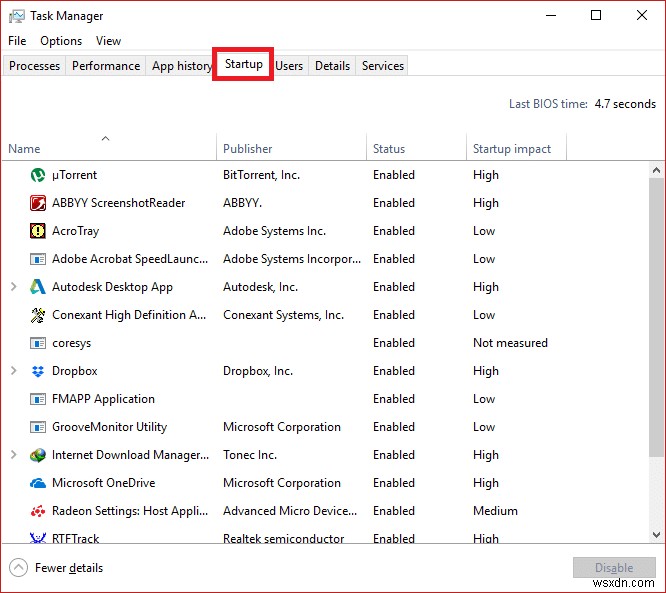Click the Adobe Acrobat SpeedLauncher icon
This screenshot has width=666, height=593.
click(38, 259)
